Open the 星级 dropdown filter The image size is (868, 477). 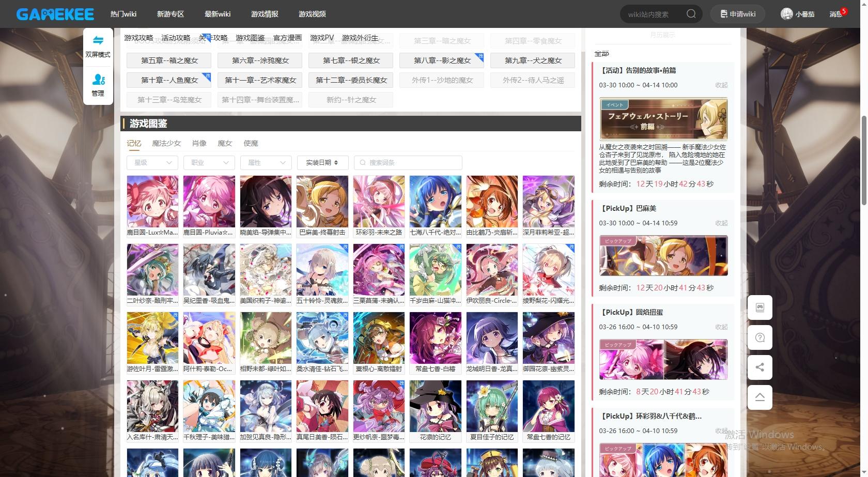click(152, 162)
